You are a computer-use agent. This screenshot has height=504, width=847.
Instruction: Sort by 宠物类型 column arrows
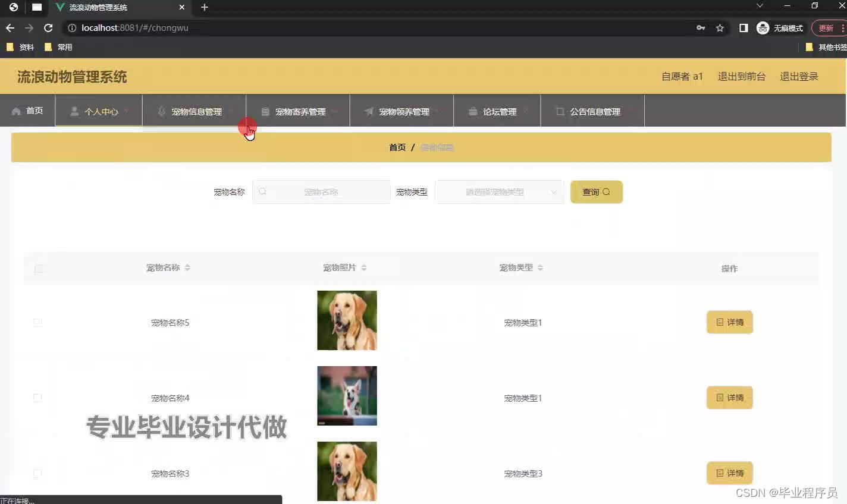coord(540,267)
